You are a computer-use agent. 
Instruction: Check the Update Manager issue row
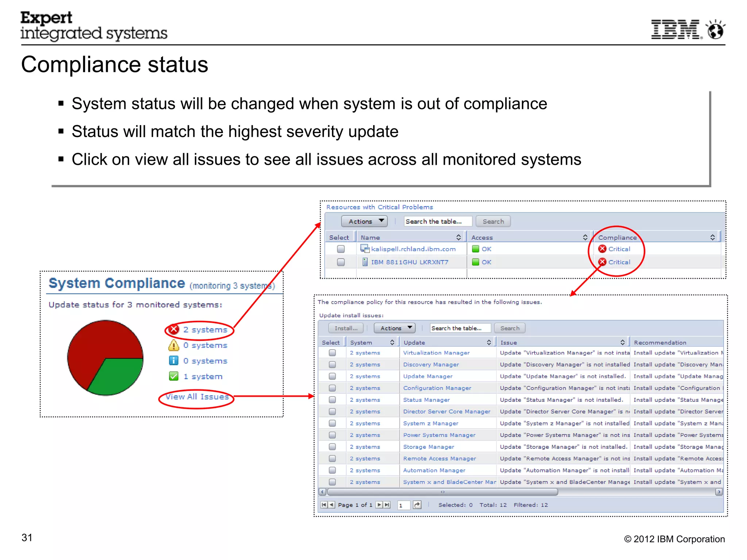pyautogui.click(x=332, y=376)
